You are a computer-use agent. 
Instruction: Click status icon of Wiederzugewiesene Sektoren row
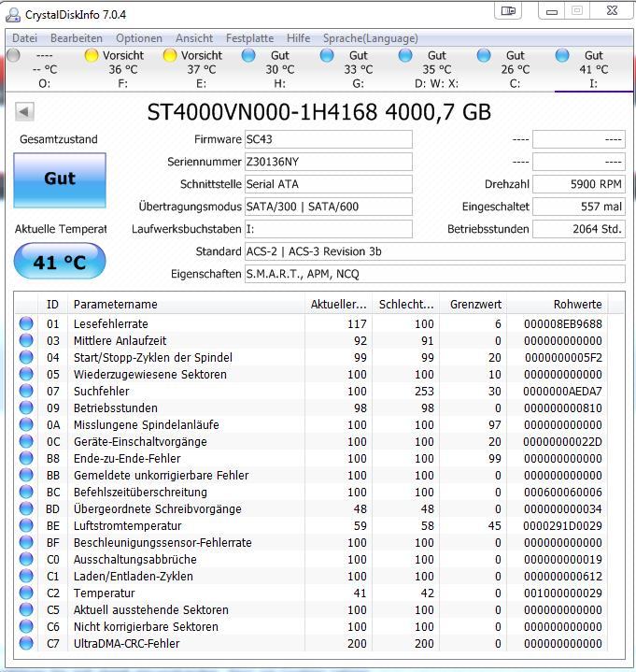[26, 374]
